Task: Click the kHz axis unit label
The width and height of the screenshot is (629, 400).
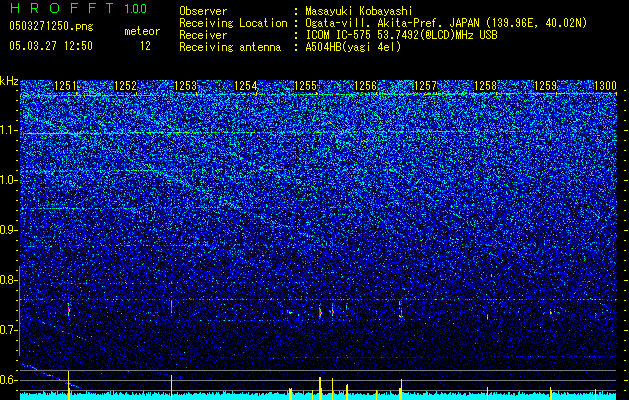Action: [9, 81]
